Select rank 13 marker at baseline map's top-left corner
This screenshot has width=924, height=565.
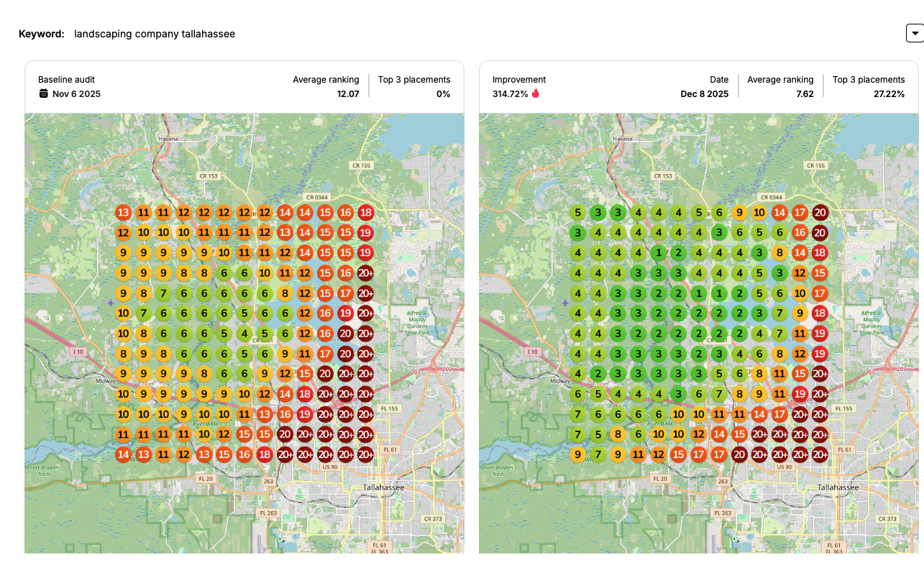click(x=123, y=213)
